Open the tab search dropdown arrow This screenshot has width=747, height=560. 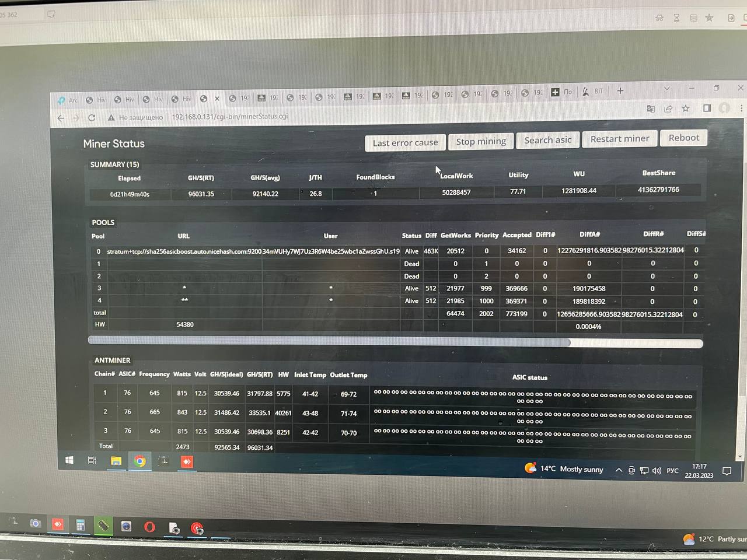click(x=666, y=89)
